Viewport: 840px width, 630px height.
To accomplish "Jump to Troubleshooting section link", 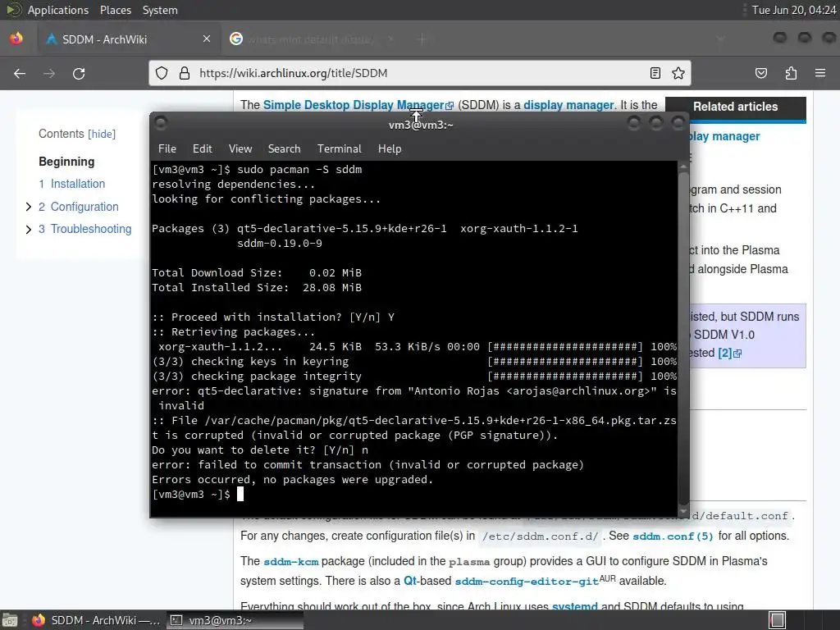I will click(90, 229).
